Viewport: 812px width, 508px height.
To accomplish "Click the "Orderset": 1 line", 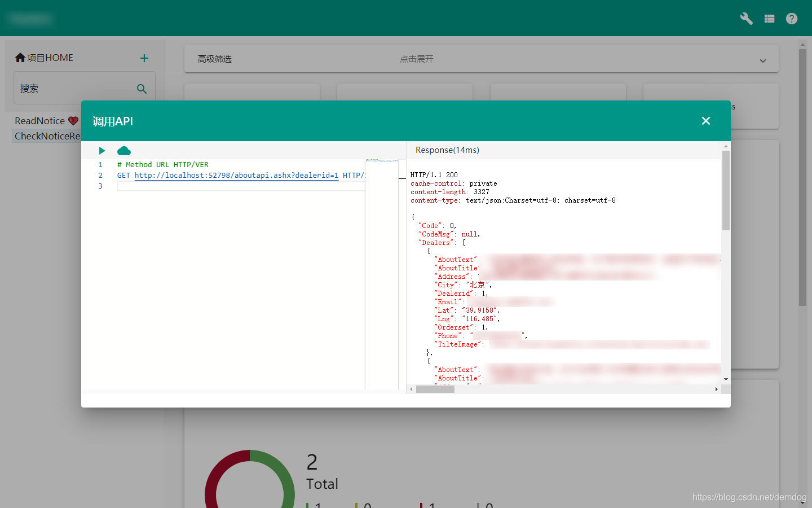I will 461,327.
